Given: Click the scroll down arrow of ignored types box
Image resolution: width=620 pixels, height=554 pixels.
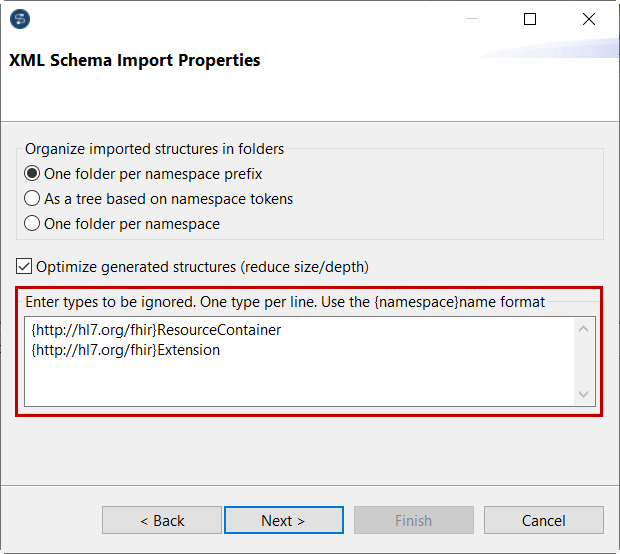Looking at the screenshot, I should point(585,395).
